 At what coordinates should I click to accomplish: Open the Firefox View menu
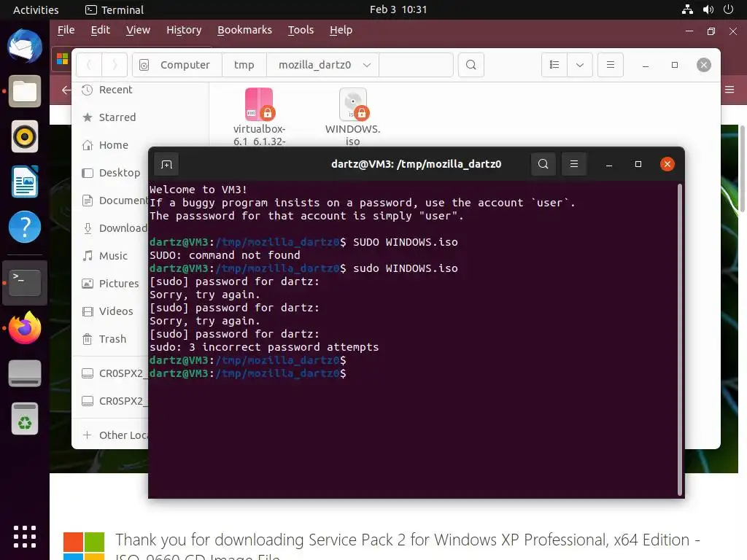[x=138, y=30]
